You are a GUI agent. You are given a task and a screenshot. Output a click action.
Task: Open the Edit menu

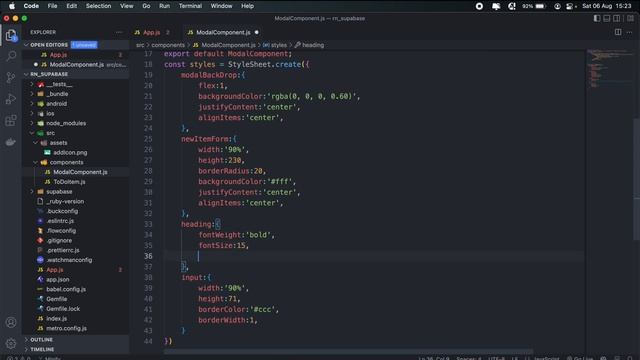click(71, 6)
